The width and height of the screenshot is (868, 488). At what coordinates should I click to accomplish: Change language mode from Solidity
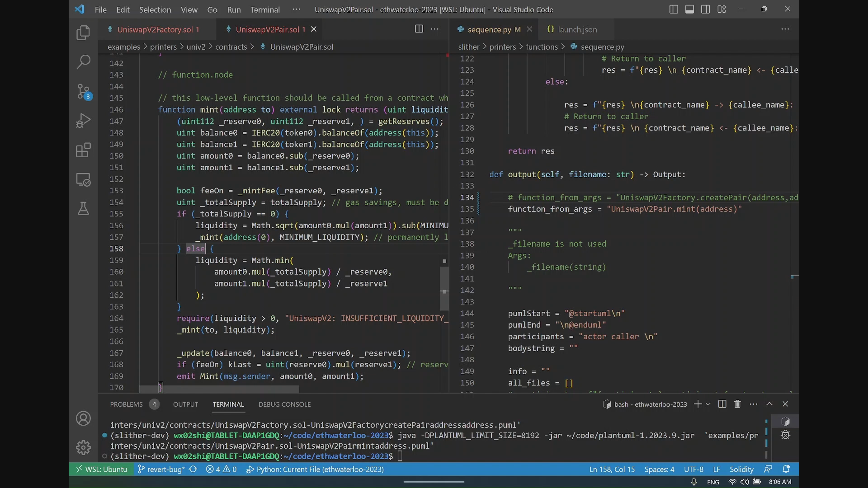coord(741,469)
